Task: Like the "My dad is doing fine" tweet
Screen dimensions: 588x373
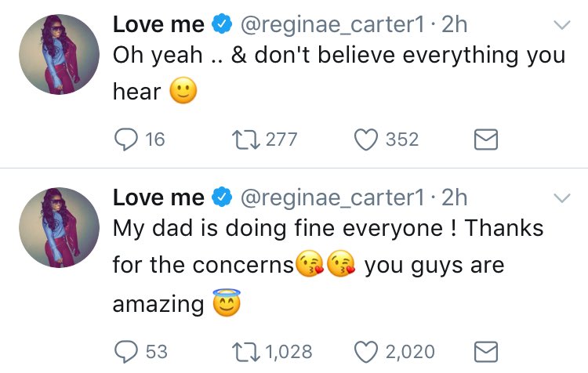Action: pyautogui.click(x=366, y=351)
